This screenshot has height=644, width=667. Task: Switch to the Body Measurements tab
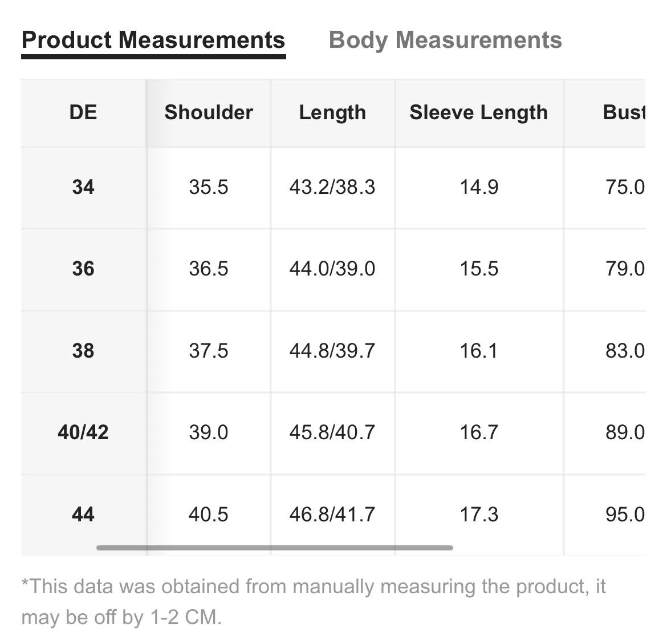(445, 40)
